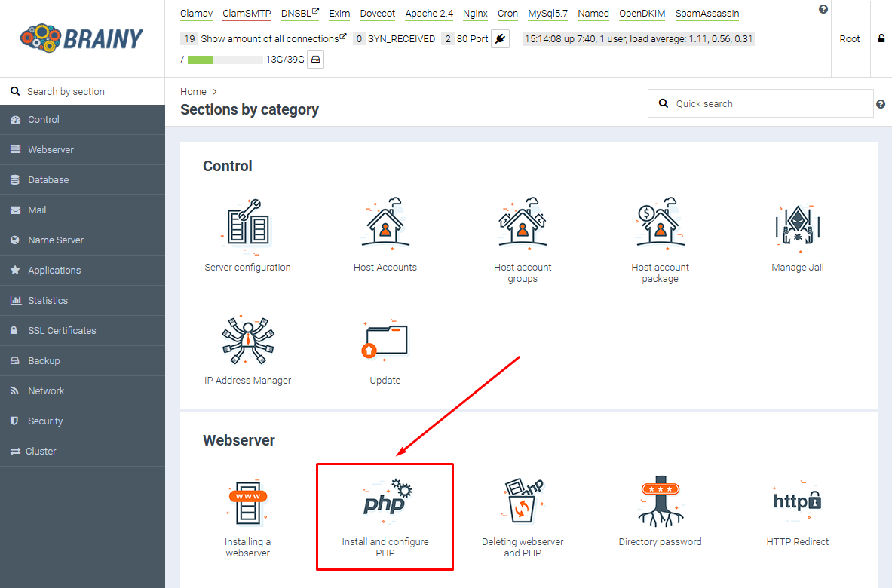Open the Backup sidebar menu
The image size is (892, 588).
click(82, 360)
